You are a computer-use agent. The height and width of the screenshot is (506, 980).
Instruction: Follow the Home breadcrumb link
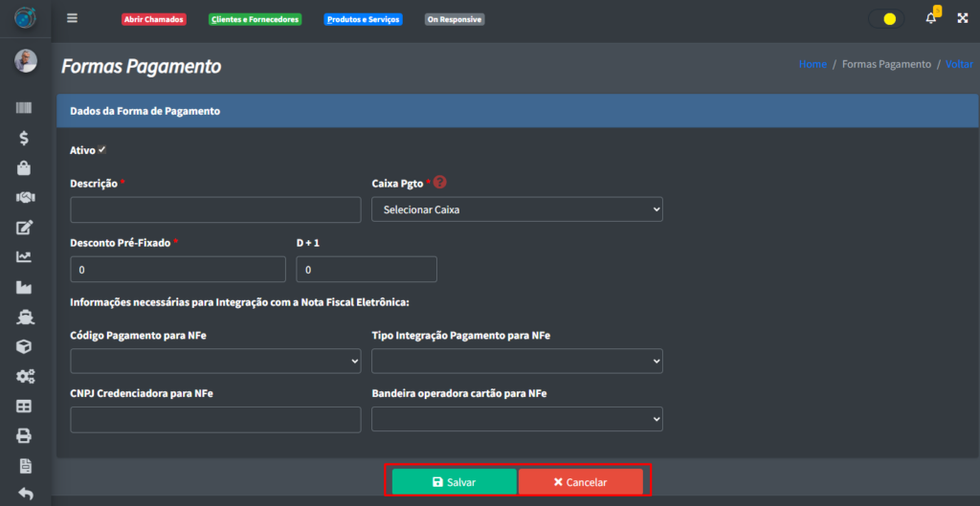(x=813, y=64)
